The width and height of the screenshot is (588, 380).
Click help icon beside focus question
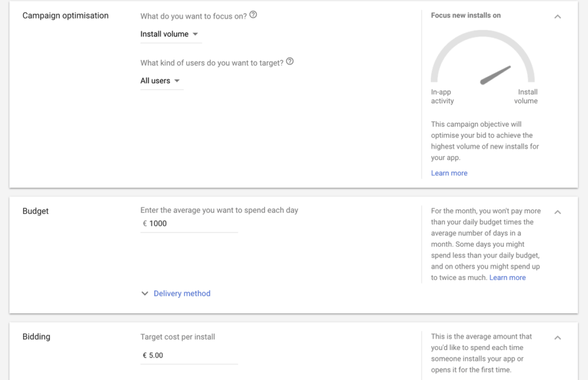coord(253,15)
